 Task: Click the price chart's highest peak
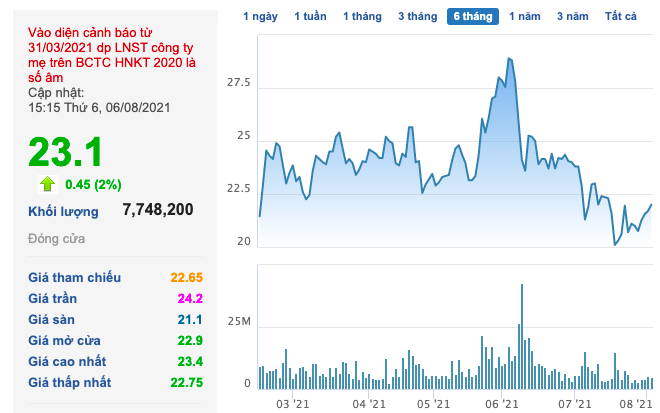coord(509,59)
